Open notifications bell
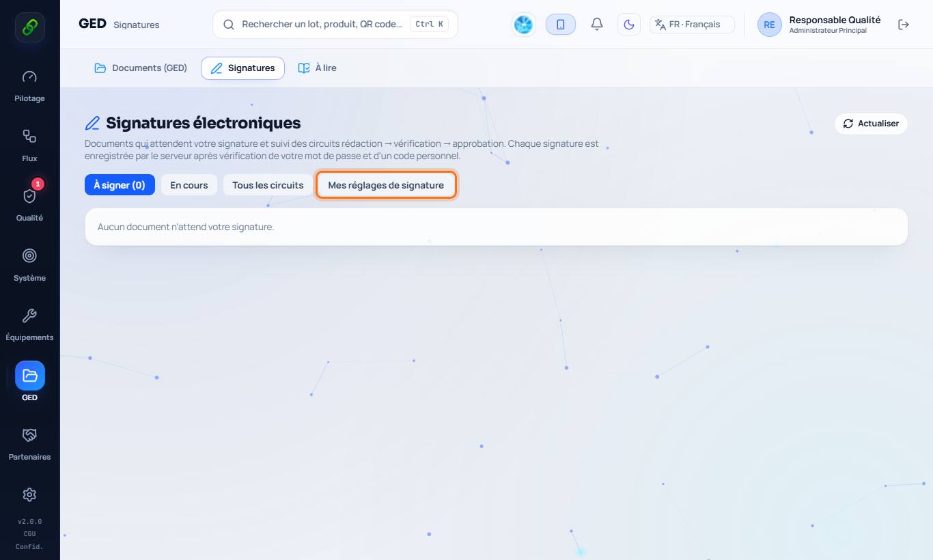933x560 pixels. 597,25
